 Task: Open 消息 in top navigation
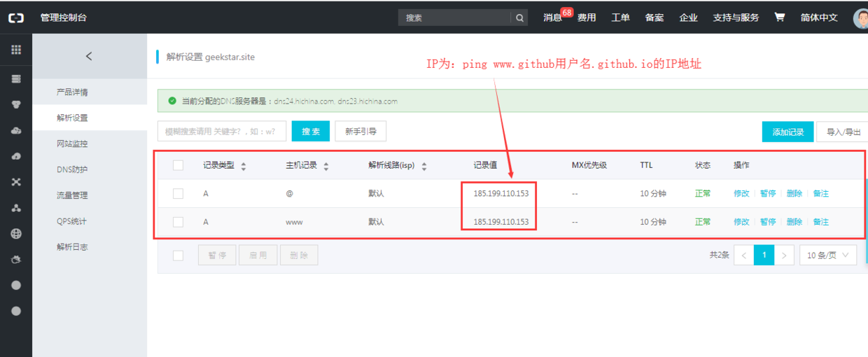point(552,17)
